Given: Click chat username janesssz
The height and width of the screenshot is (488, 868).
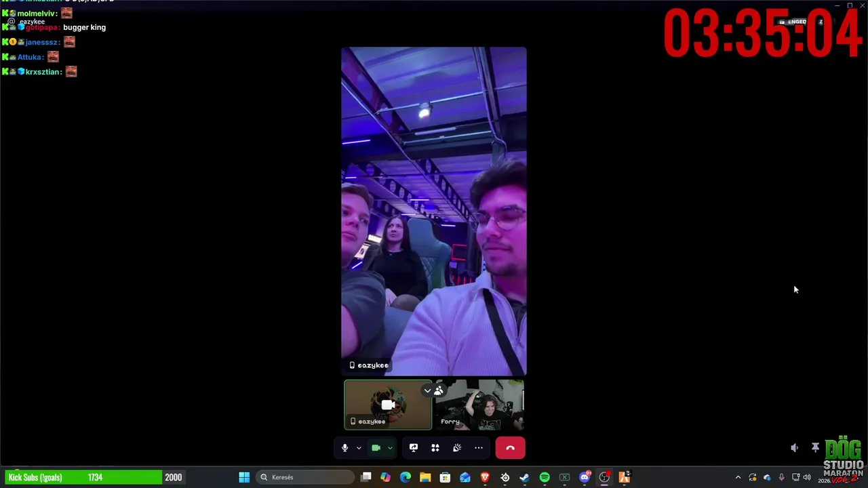Looking at the screenshot, I should 43,42.
